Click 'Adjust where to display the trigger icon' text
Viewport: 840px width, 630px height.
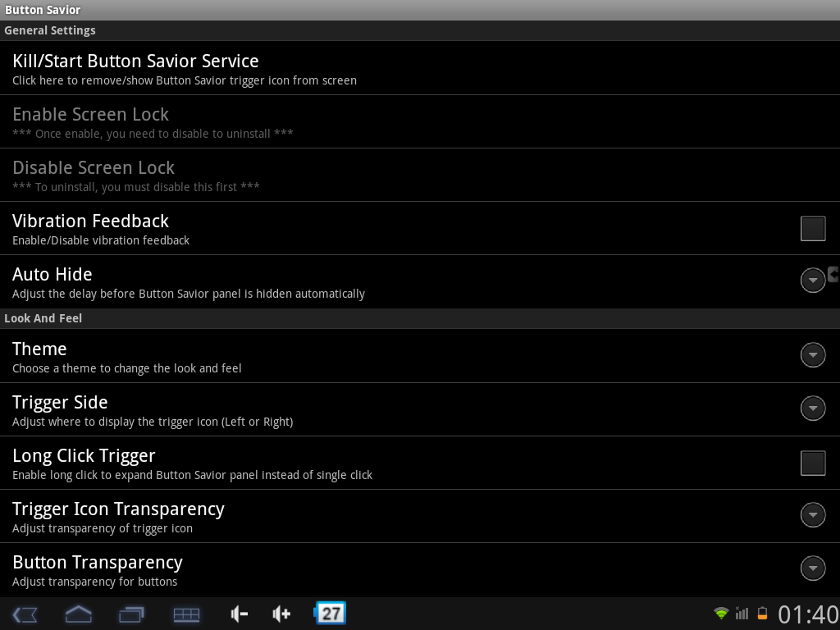(153, 422)
